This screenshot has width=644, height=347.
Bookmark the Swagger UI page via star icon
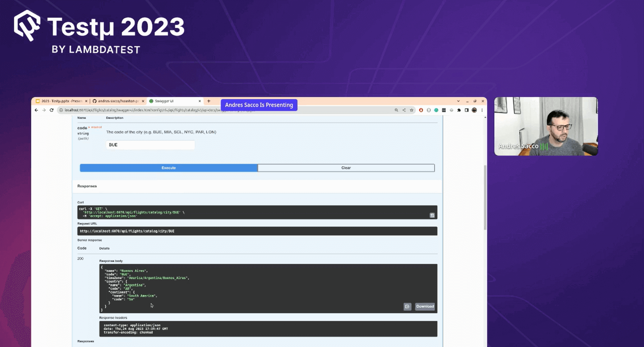(412, 110)
